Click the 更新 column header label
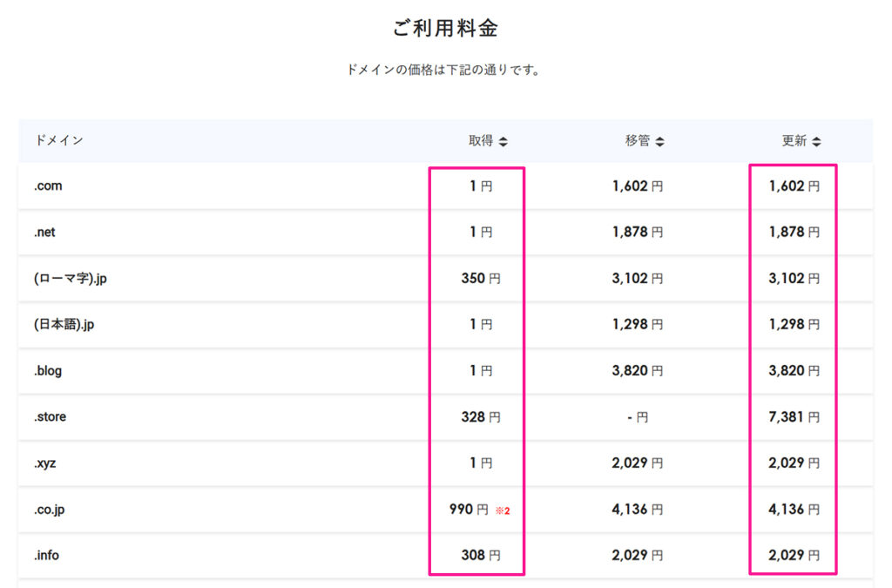Screen dimensions: 892x588 tap(794, 140)
